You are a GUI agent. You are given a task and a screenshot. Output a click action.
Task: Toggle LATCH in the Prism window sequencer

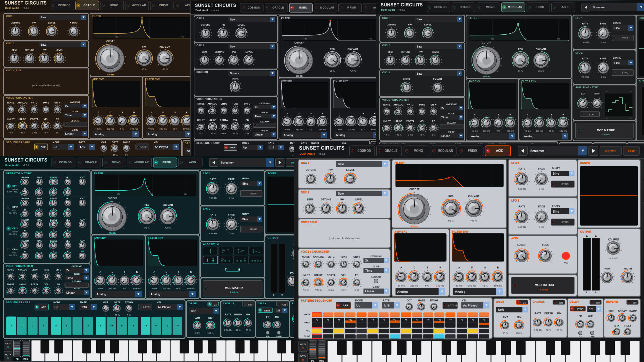(145, 307)
